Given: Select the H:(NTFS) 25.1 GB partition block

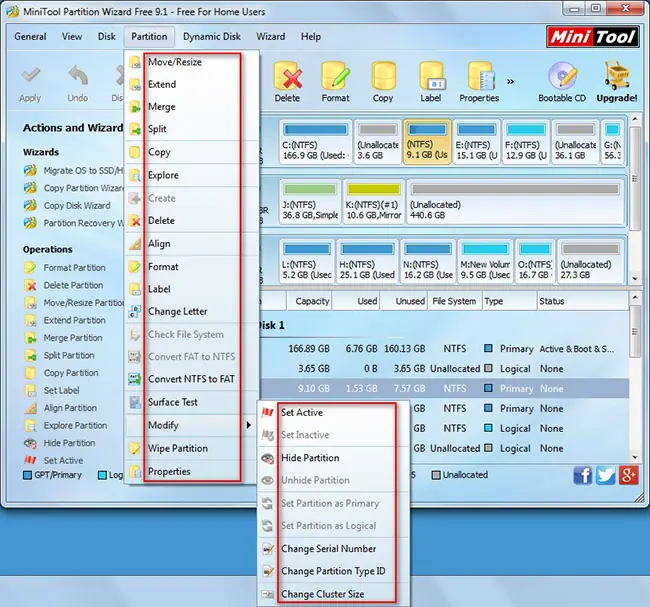Looking at the screenshot, I should tap(367, 261).
